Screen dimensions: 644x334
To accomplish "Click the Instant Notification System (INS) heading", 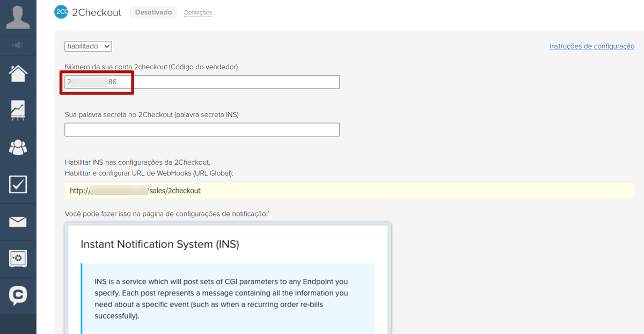I will pos(160,244).
